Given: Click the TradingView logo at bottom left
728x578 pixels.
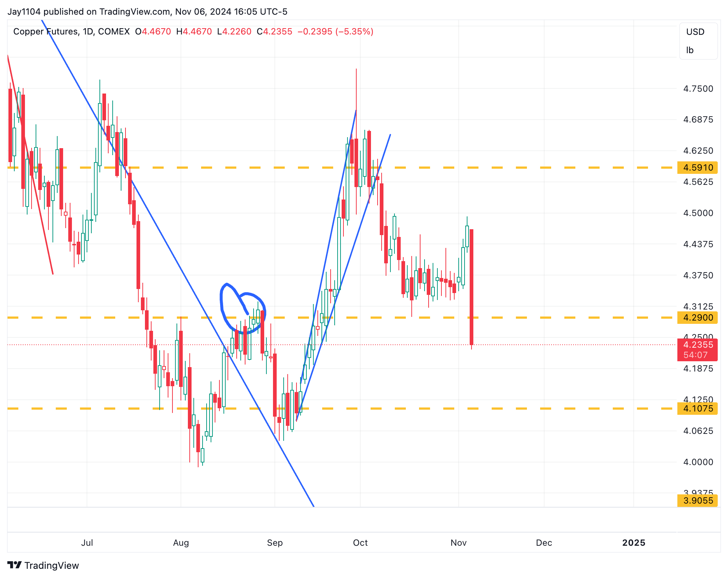Looking at the screenshot, I should coord(43,565).
